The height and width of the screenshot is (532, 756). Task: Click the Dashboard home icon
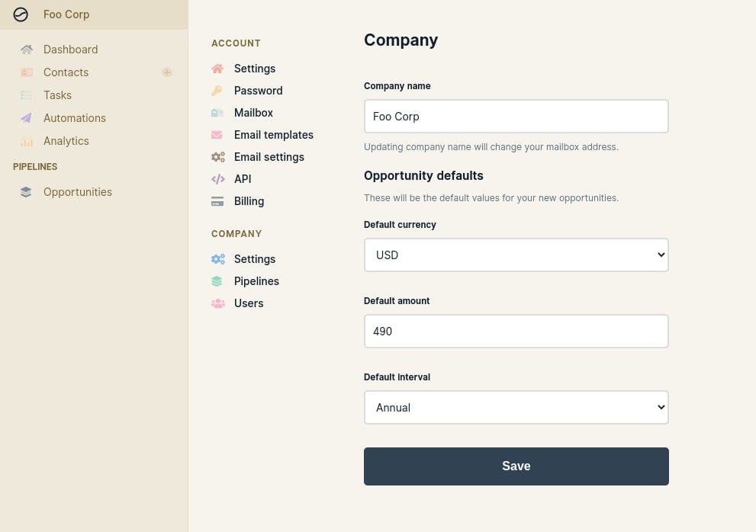point(27,50)
